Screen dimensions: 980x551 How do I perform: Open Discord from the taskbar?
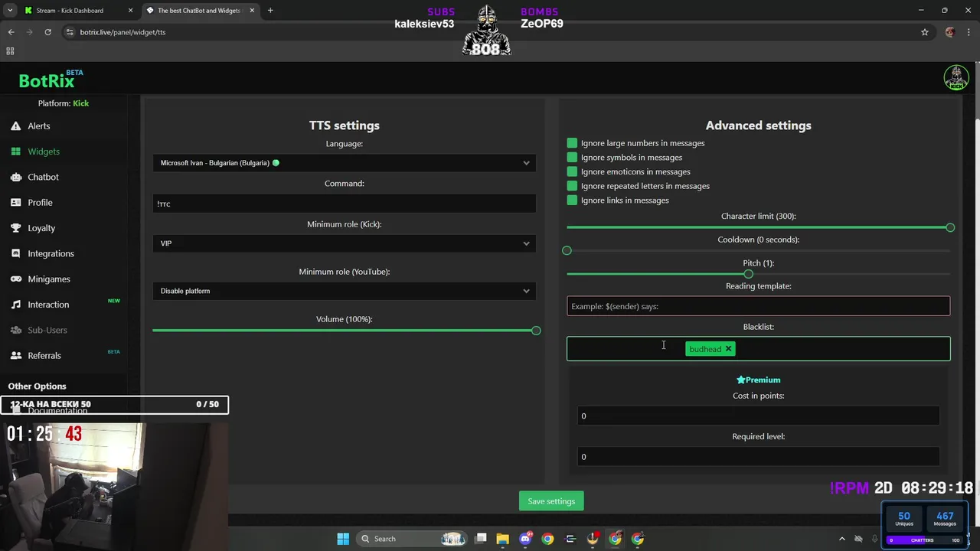[525, 539]
